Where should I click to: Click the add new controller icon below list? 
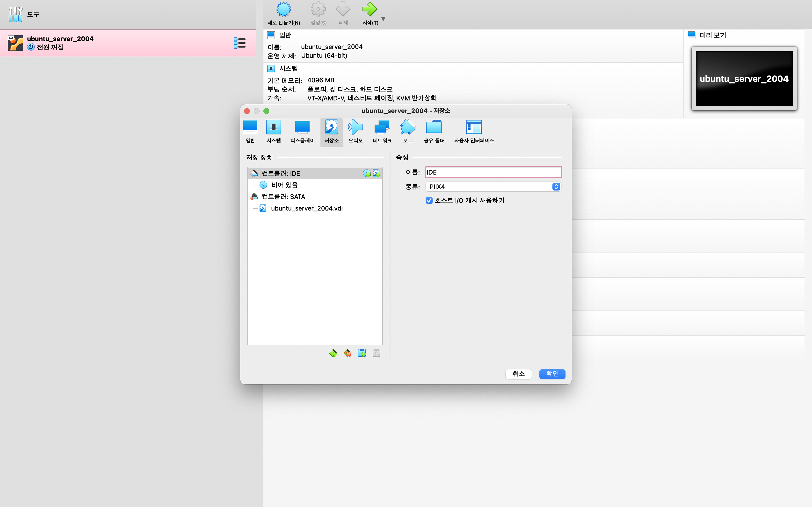coord(333,353)
